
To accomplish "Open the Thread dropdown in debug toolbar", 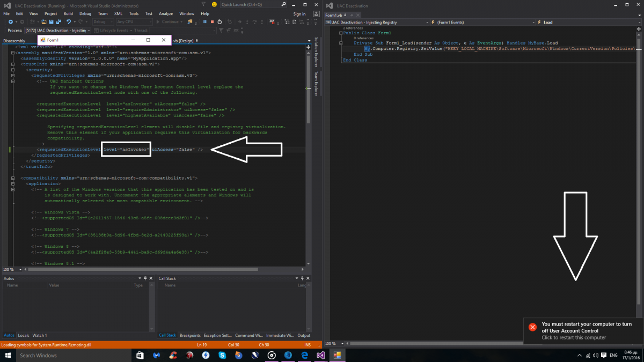I will [182, 31].
